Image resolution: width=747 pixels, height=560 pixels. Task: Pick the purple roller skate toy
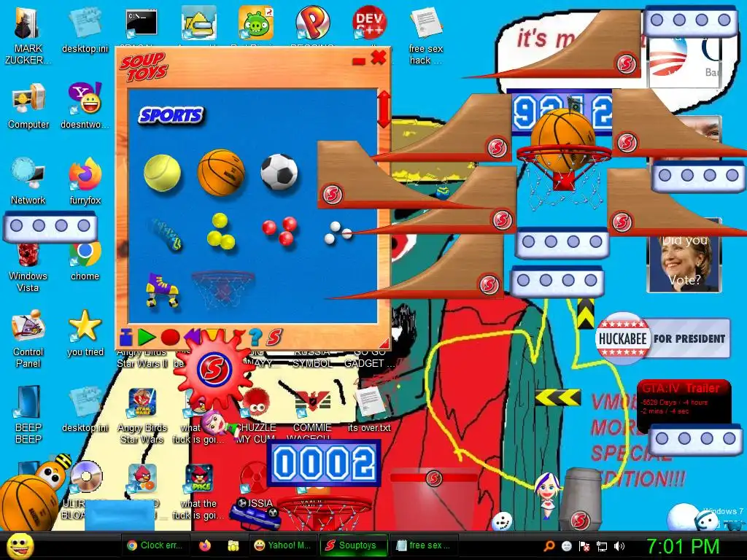click(x=162, y=290)
